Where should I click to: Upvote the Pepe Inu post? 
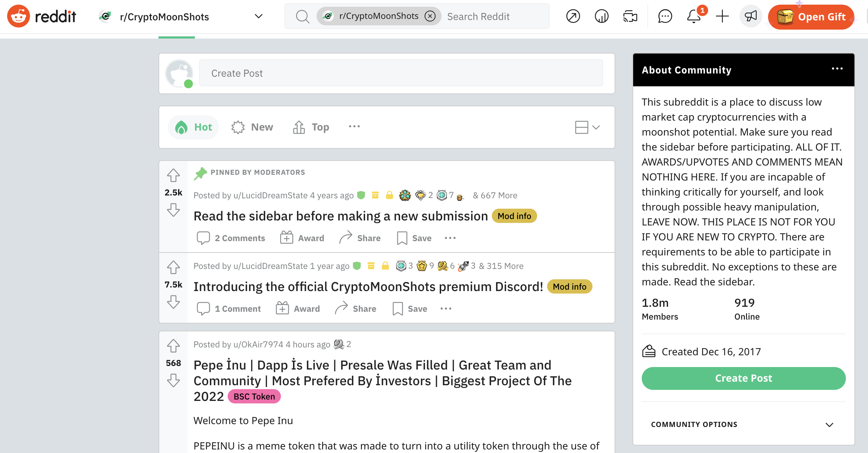tap(173, 346)
